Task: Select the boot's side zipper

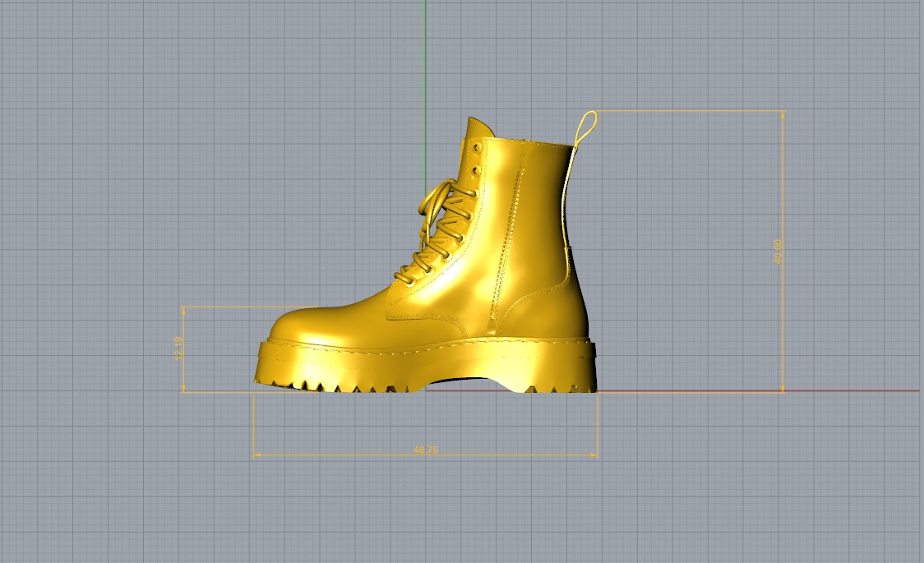Action: (x=506, y=244)
